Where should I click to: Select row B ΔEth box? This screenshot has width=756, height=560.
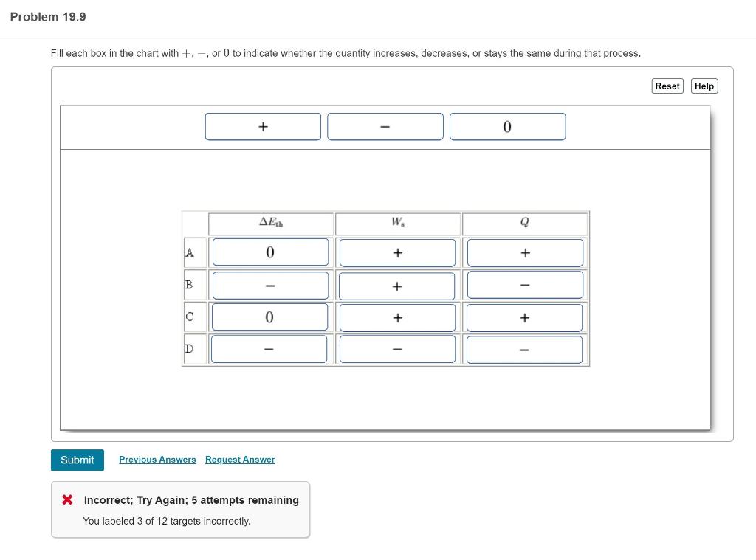pyautogui.click(x=270, y=286)
